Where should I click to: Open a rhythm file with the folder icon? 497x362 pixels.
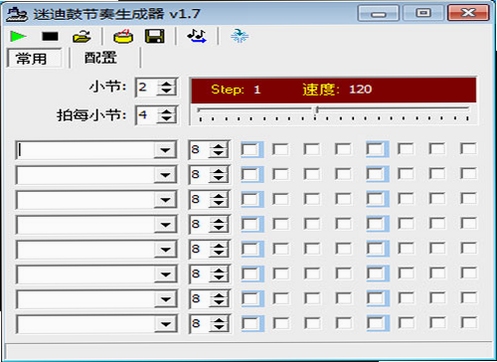click(x=82, y=36)
